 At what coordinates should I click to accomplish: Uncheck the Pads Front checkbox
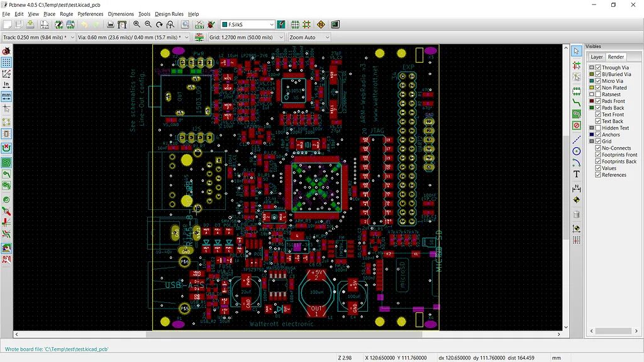598,101
